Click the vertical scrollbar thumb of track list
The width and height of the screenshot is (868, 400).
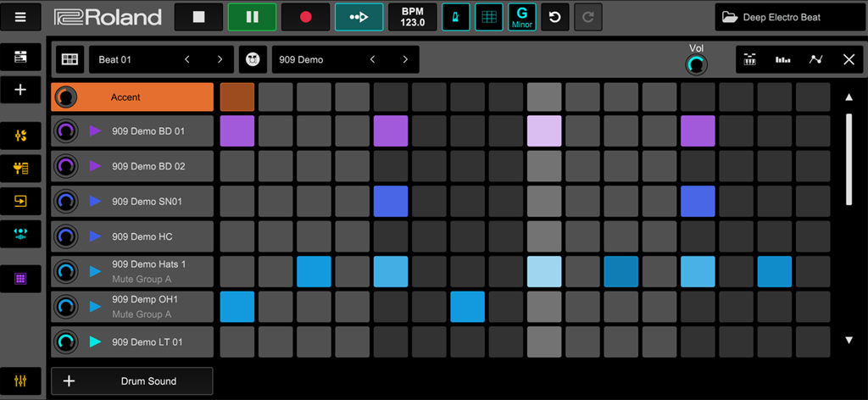(x=849, y=159)
